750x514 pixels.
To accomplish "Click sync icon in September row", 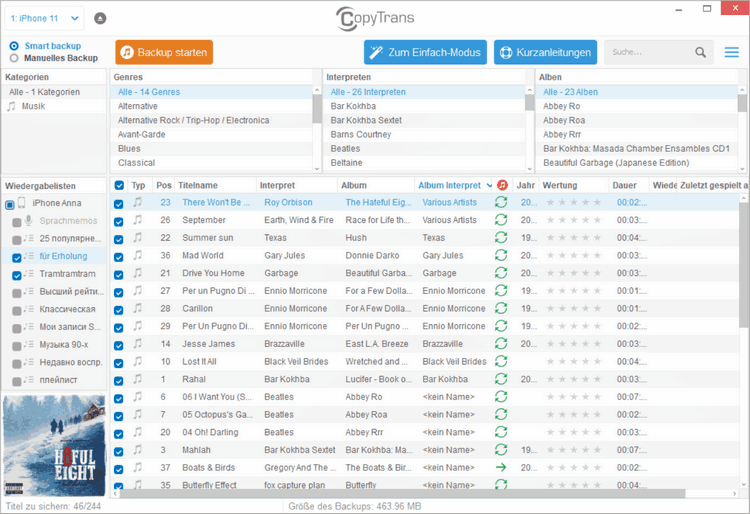I will click(x=501, y=220).
